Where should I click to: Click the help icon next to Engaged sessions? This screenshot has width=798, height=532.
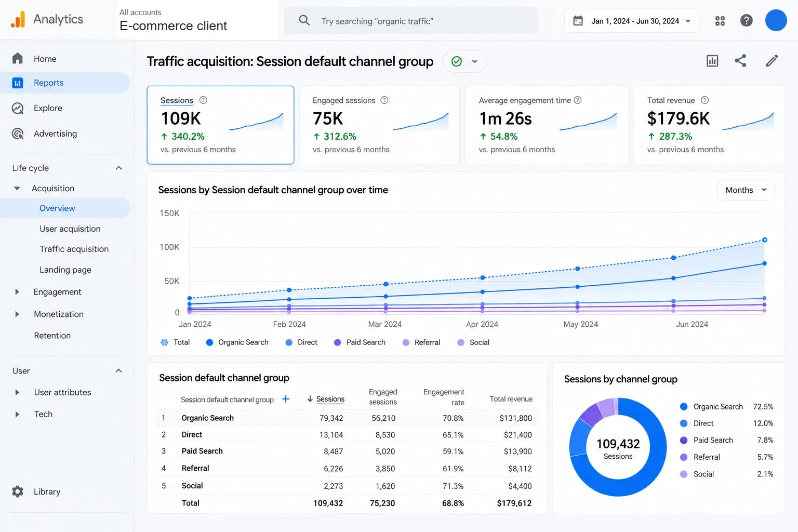point(384,100)
